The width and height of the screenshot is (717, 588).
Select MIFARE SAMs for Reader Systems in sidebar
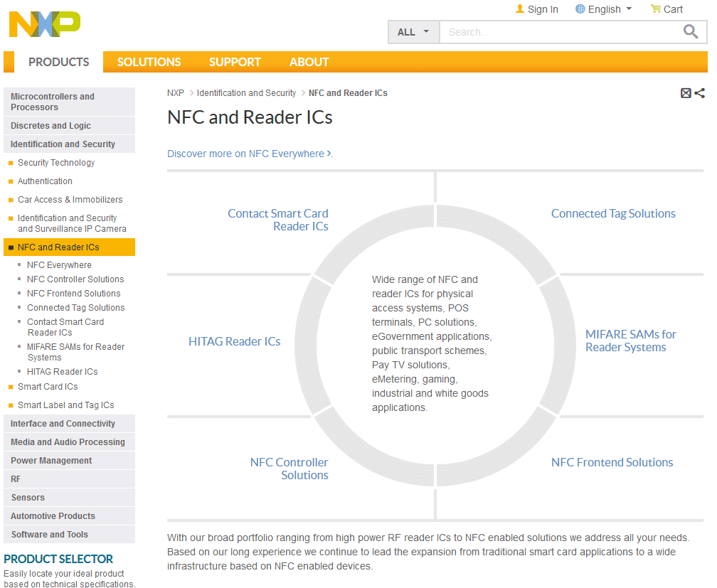(76, 352)
